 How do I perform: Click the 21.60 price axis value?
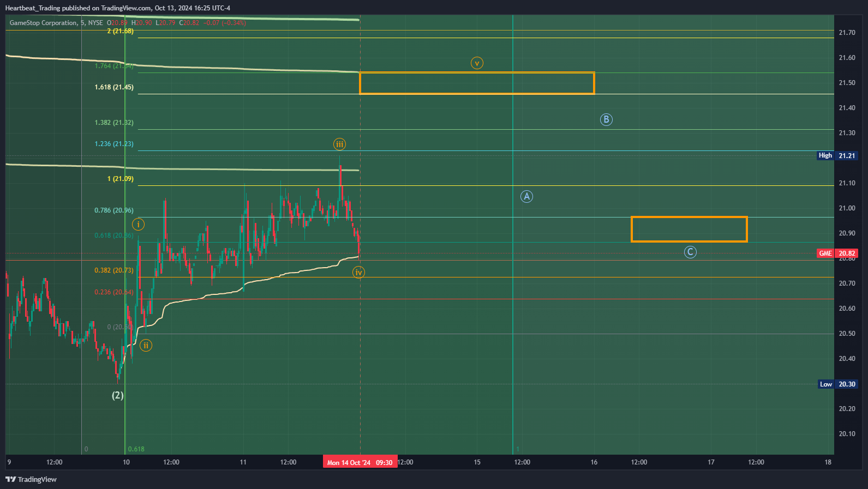[x=847, y=58]
